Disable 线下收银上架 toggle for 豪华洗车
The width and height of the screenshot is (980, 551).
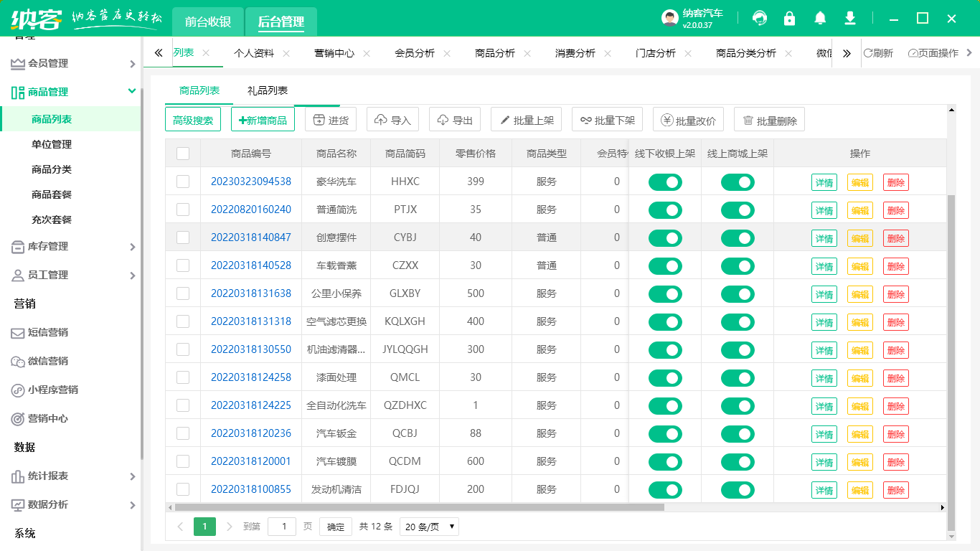point(665,182)
